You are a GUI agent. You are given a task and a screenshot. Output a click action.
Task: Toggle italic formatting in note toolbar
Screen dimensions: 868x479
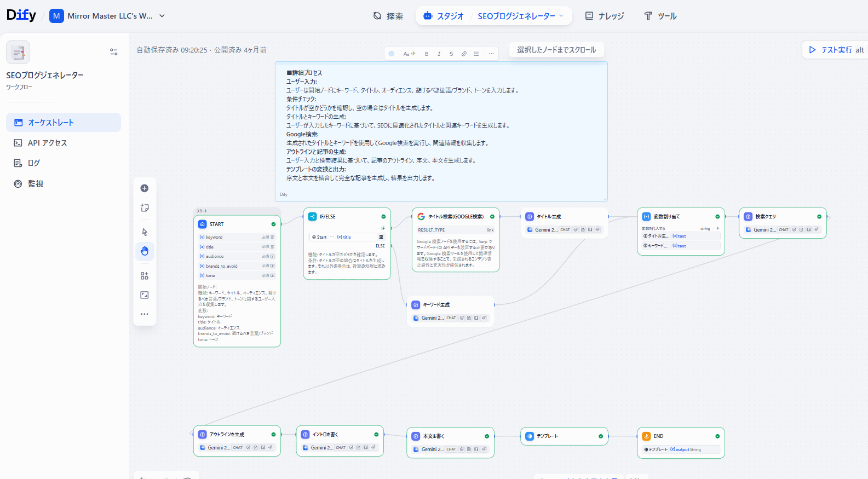click(x=439, y=54)
